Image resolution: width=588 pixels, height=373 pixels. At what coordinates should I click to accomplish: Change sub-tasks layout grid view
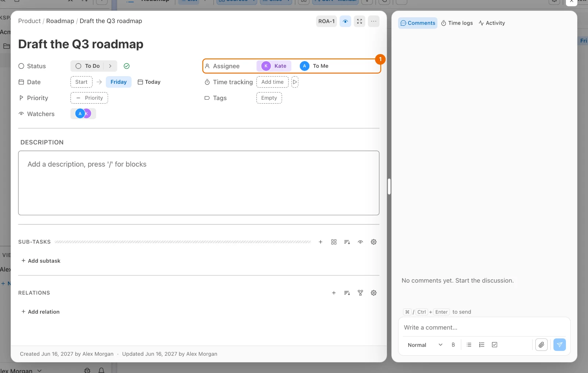334,242
